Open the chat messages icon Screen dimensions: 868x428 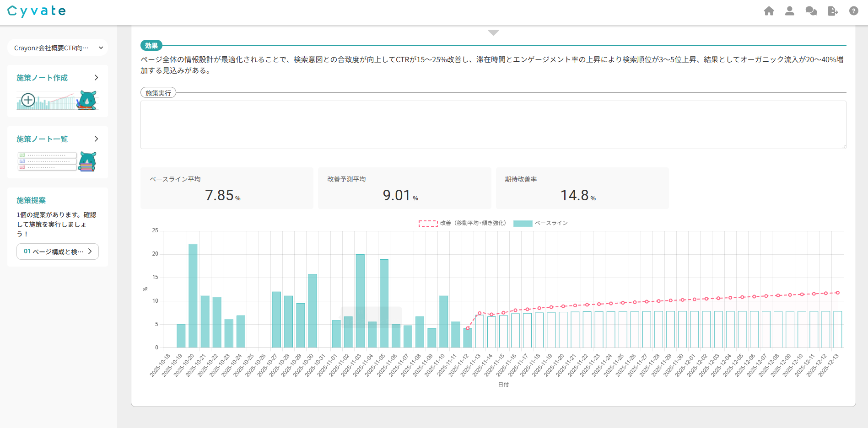(x=811, y=11)
